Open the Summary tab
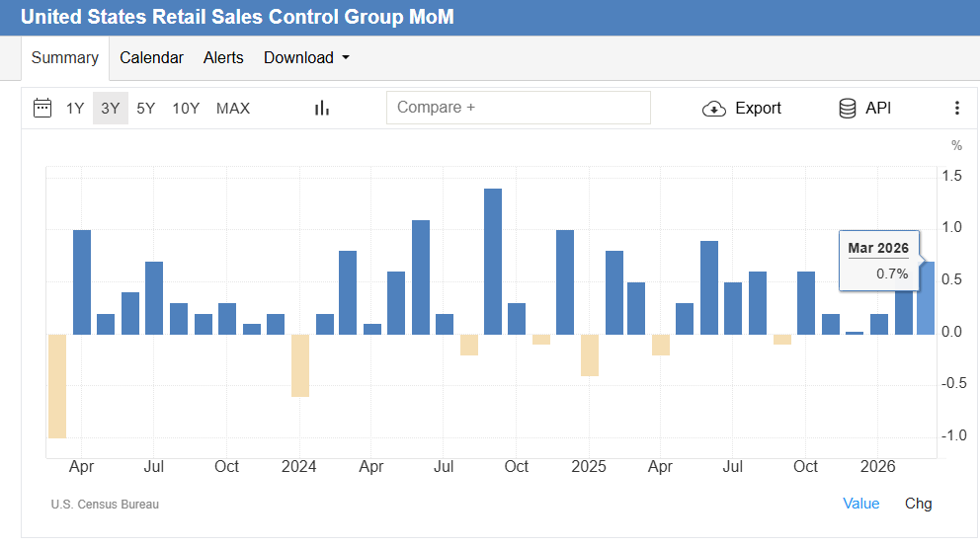 pyautogui.click(x=65, y=58)
